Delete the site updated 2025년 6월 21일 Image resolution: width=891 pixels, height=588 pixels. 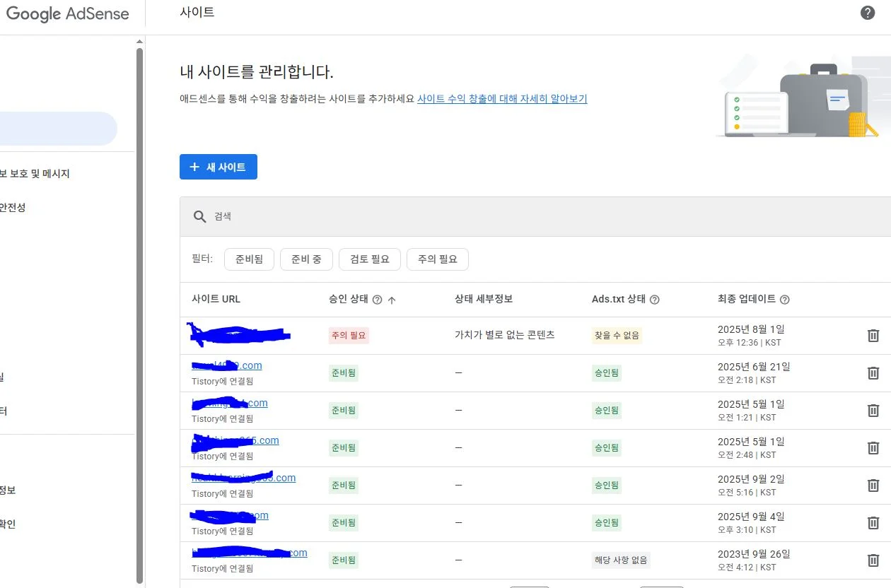tap(873, 372)
